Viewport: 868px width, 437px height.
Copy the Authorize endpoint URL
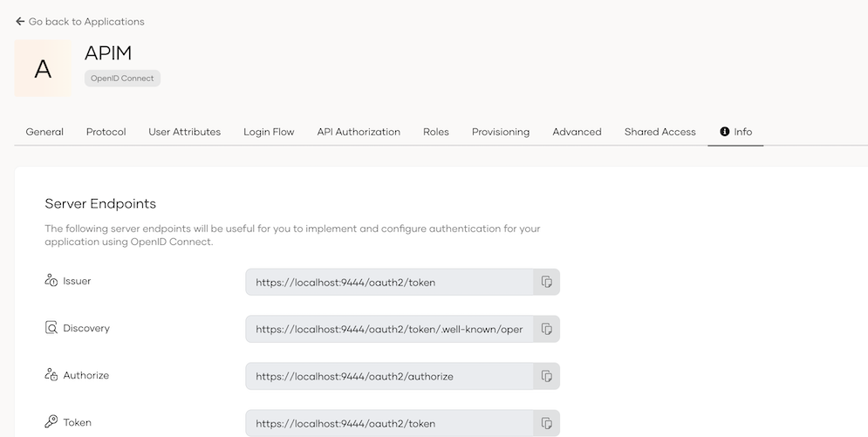546,376
